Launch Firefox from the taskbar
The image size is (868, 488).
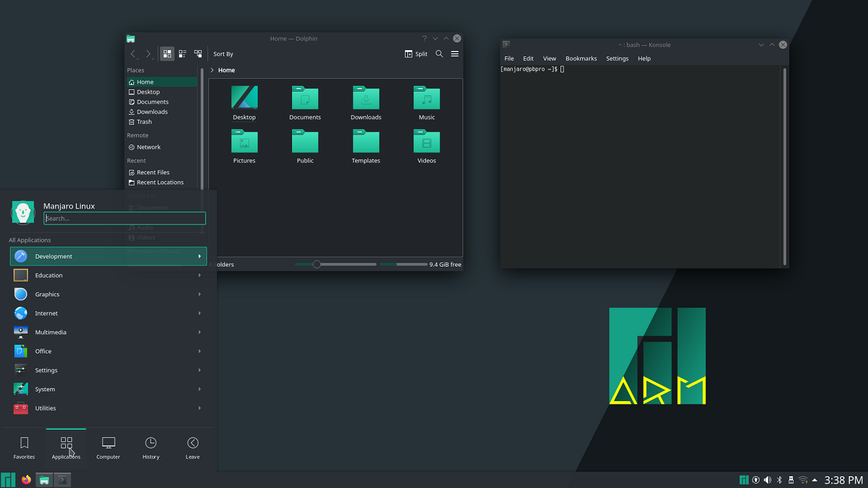pyautogui.click(x=25, y=479)
